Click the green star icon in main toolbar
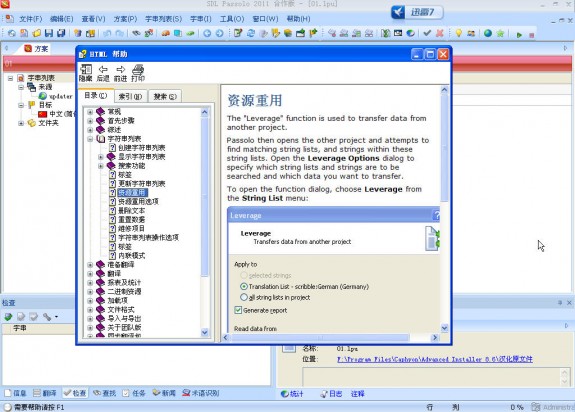575x412 pixels. point(500,33)
